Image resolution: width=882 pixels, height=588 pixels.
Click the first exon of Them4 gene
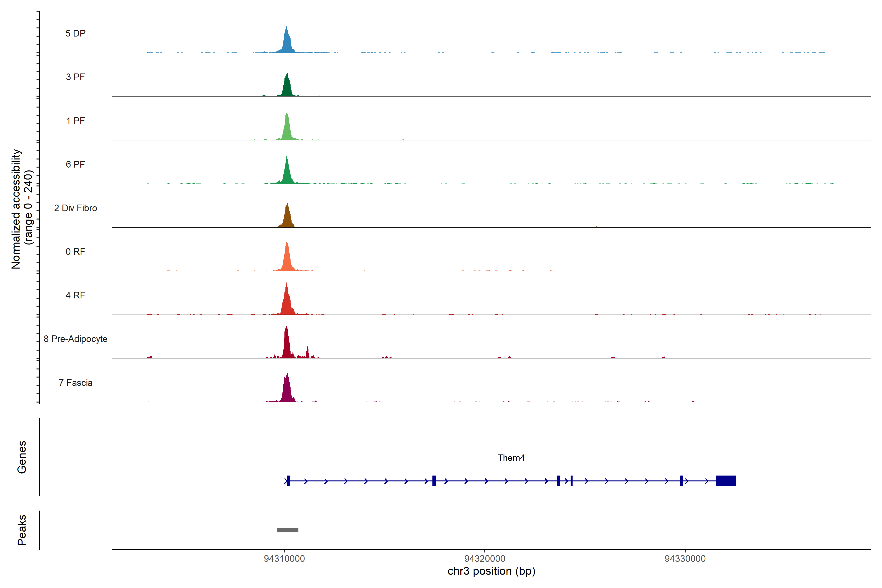coord(288,481)
